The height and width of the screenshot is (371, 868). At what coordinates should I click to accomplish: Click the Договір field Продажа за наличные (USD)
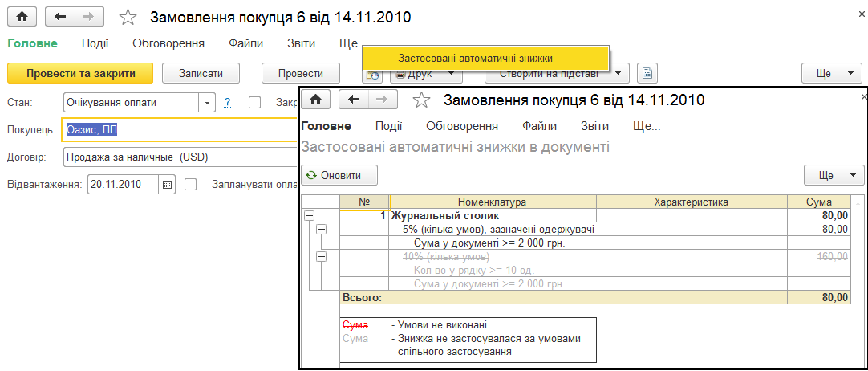pos(181,157)
